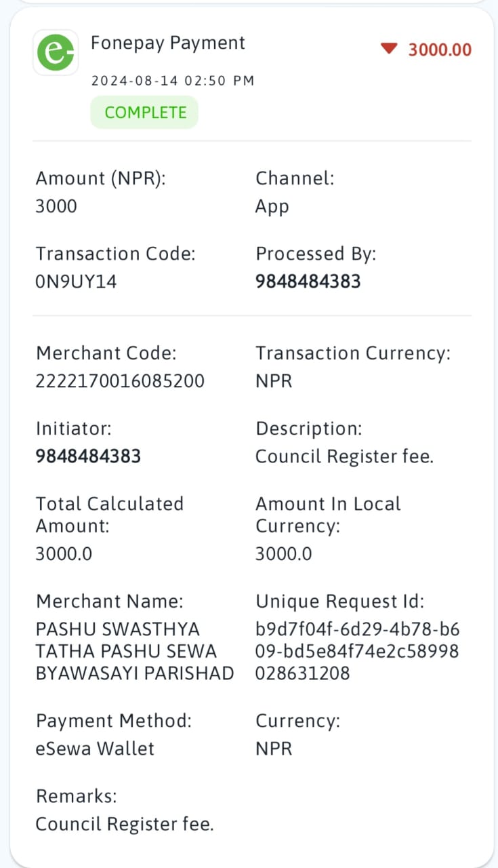498x868 pixels.
Task: Tap the Channel value App
Action: click(272, 208)
